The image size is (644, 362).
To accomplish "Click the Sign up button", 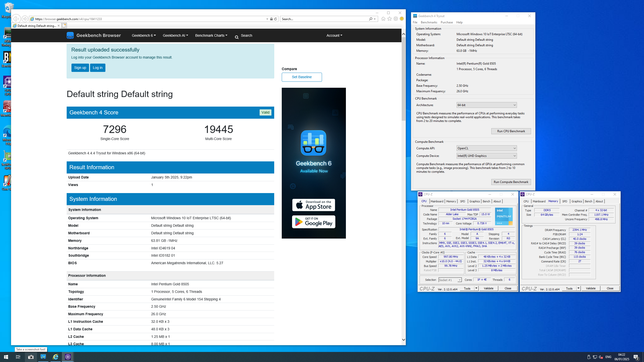I will tap(80, 68).
